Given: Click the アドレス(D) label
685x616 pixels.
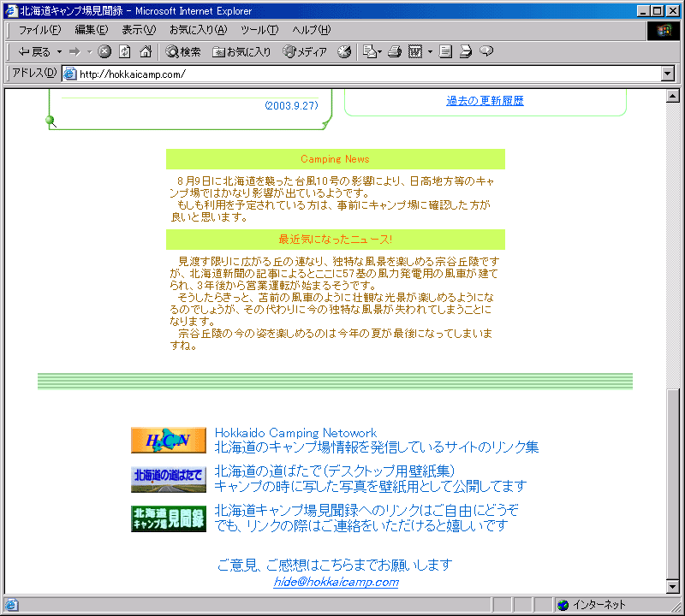Looking at the screenshot, I should 34,73.
